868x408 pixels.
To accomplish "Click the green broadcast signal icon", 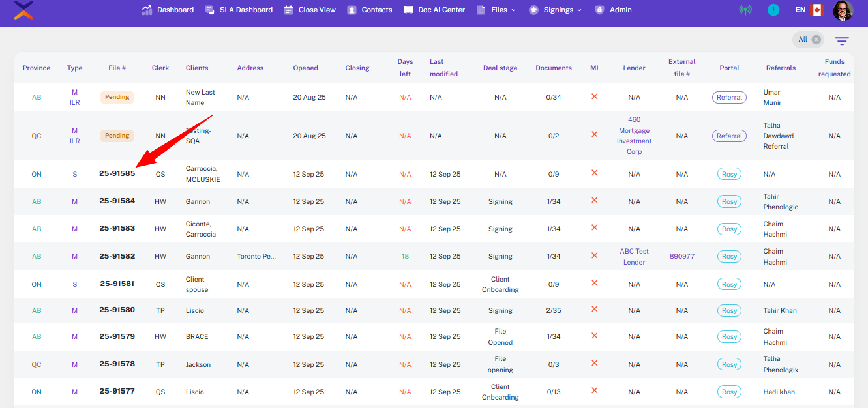I will point(745,10).
